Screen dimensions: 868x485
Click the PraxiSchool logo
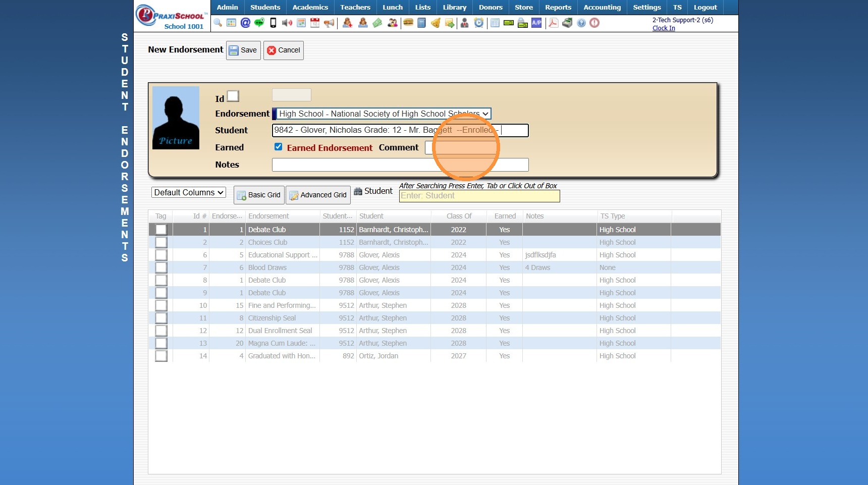click(171, 17)
